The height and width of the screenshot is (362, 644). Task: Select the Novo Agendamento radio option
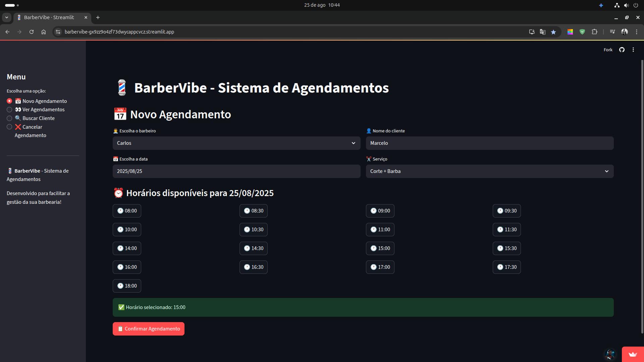(9, 101)
